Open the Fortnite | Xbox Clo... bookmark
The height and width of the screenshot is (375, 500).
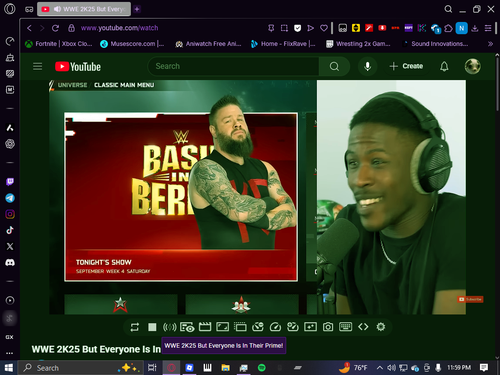click(59, 44)
